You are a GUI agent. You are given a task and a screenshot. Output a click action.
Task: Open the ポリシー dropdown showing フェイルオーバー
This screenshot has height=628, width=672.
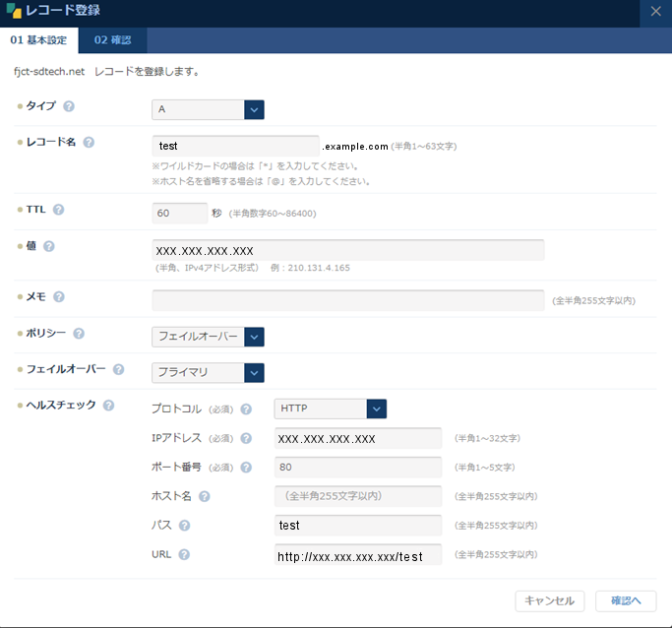(208, 337)
